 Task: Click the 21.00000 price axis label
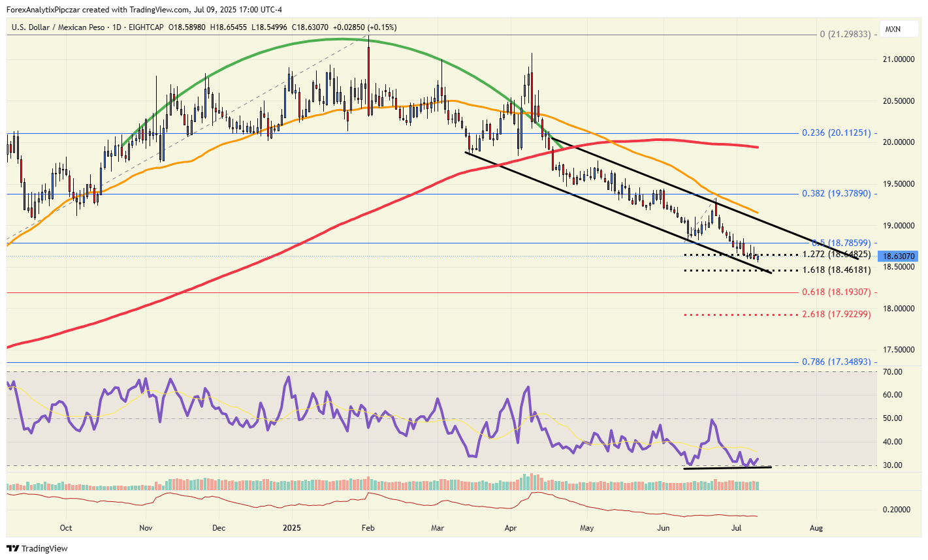coord(898,59)
